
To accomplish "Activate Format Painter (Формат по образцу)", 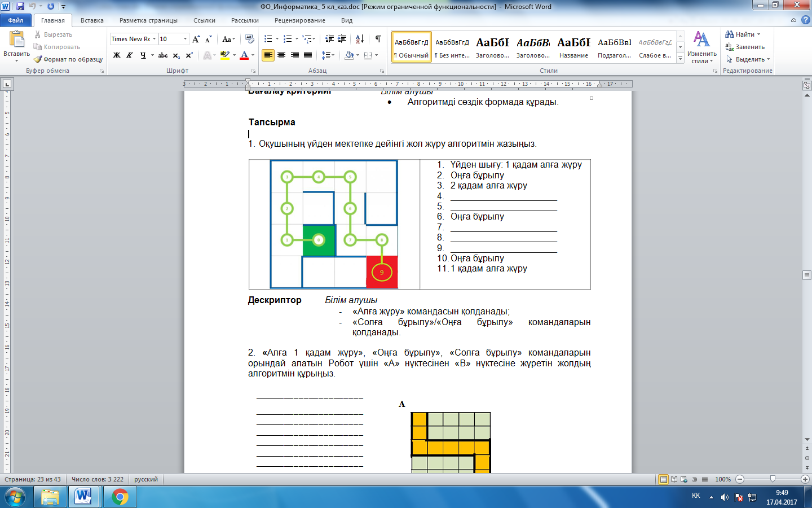I will tap(68, 59).
